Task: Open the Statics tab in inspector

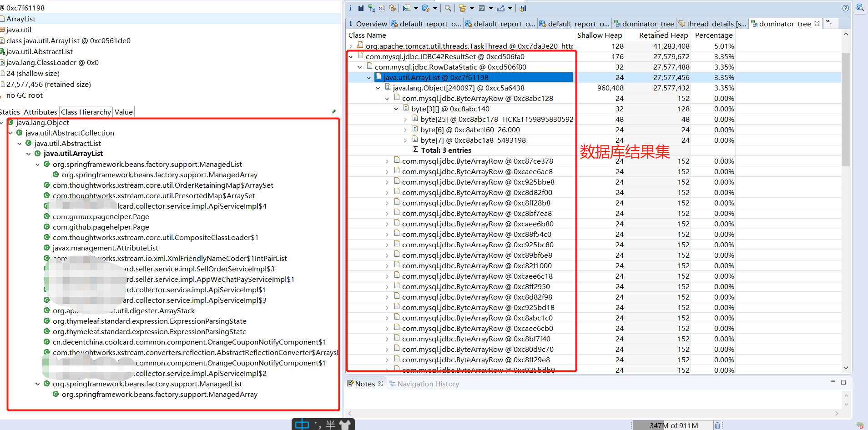Action: pyautogui.click(x=10, y=112)
